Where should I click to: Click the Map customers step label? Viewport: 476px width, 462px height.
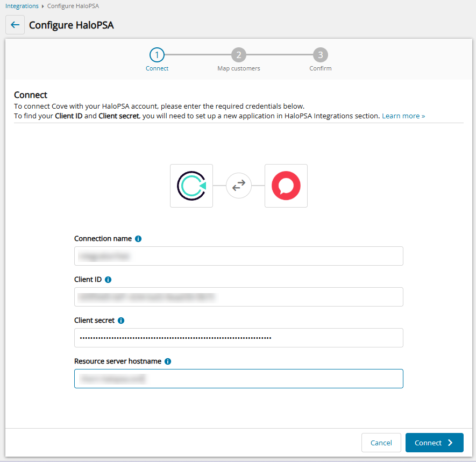tap(238, 69)
